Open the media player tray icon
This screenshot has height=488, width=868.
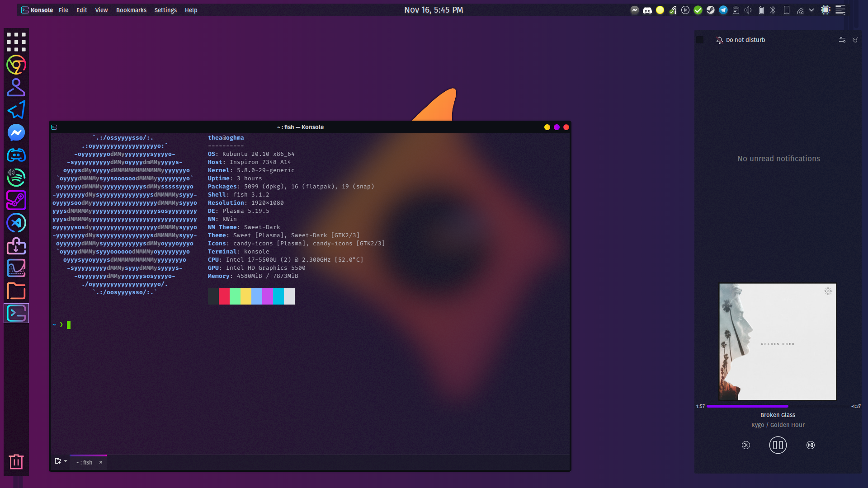pos(685,10)
